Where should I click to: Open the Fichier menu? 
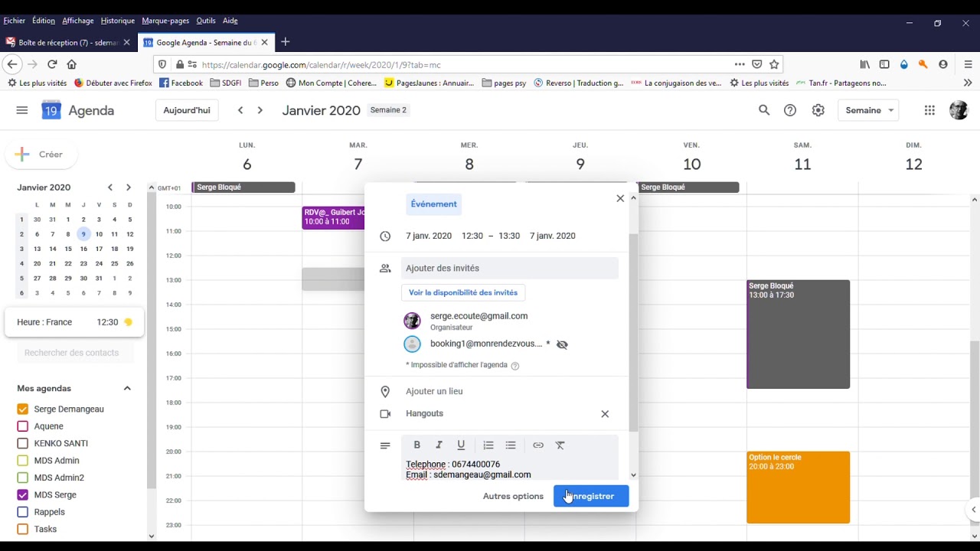(15, 21)
